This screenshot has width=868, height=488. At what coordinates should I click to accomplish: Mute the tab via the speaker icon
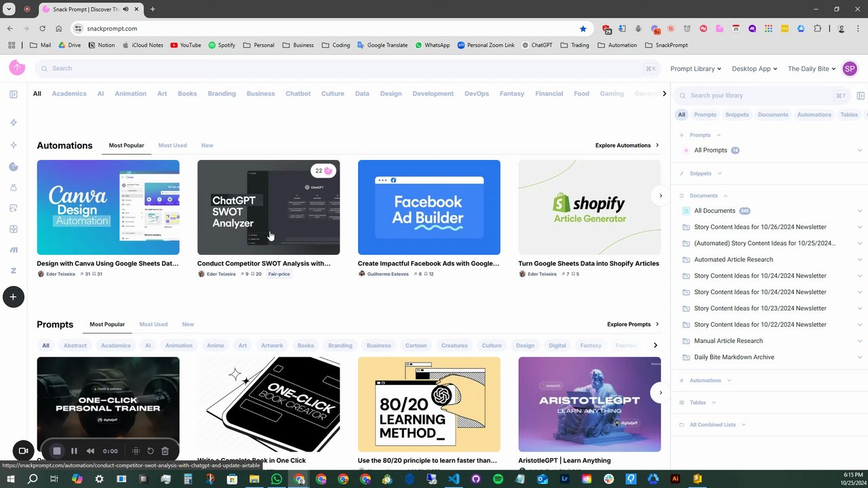(x=126, y=9)
